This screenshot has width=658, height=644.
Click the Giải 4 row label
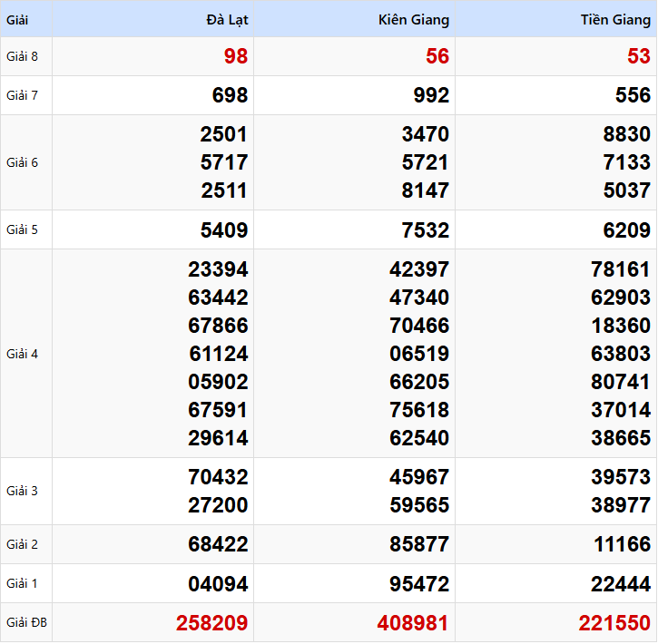22,355
